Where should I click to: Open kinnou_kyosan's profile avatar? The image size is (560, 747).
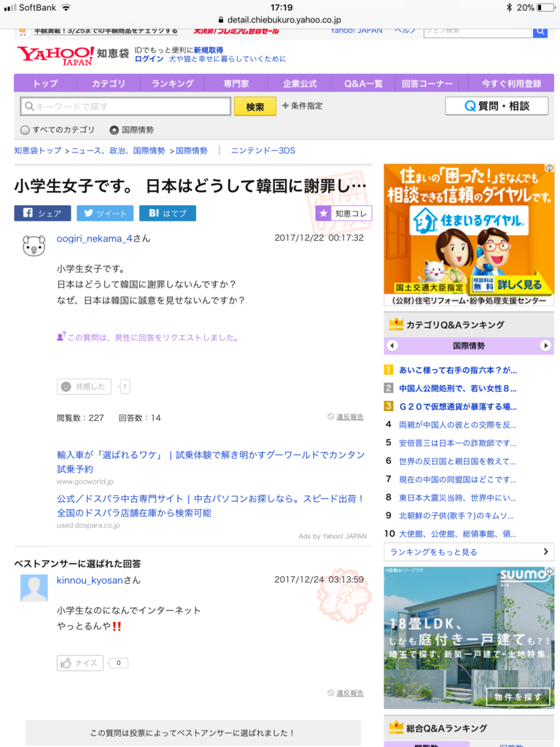coord(34,588)
